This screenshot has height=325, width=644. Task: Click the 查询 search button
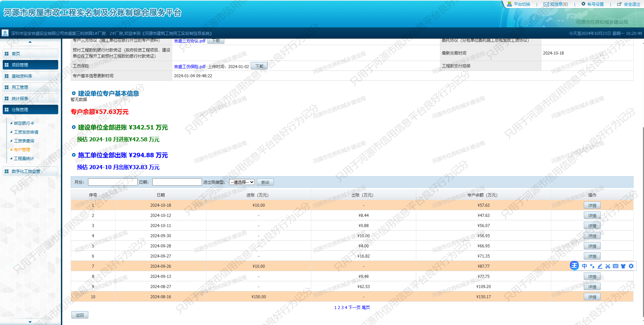pyautogui.click(x=265, y=182)
